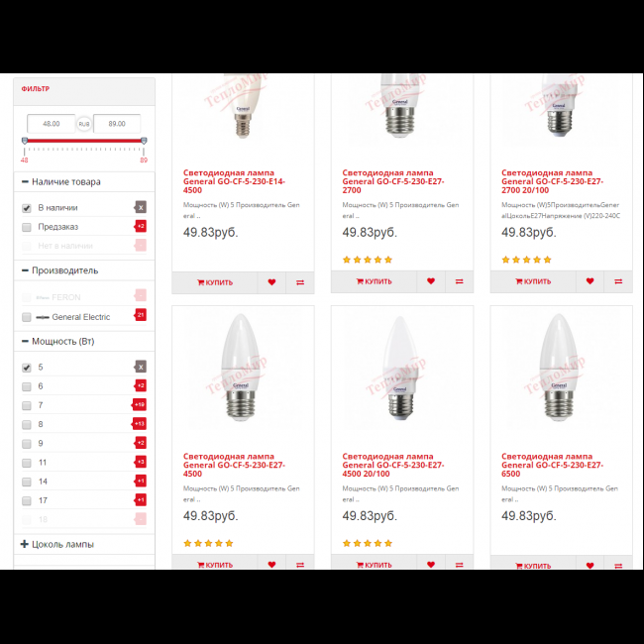Click the right price slider handle at 89
The height and width of the screenshot is (644, 644).
[x=144, y=141]
